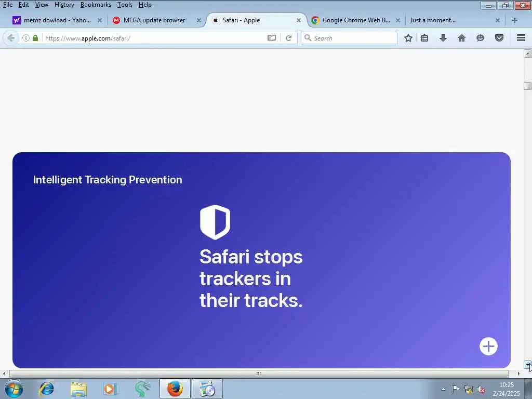
Task: Click the horizontal scrollbar thumb
Action: tap(259, 374)
